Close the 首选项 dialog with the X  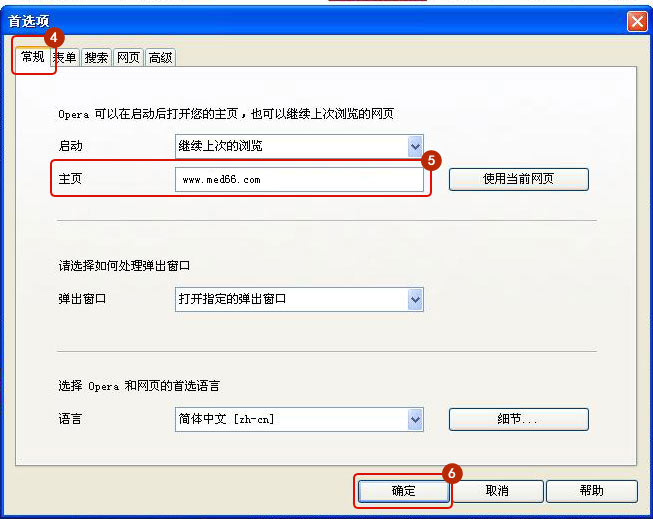pyautogui.click(x=637, y=21)
